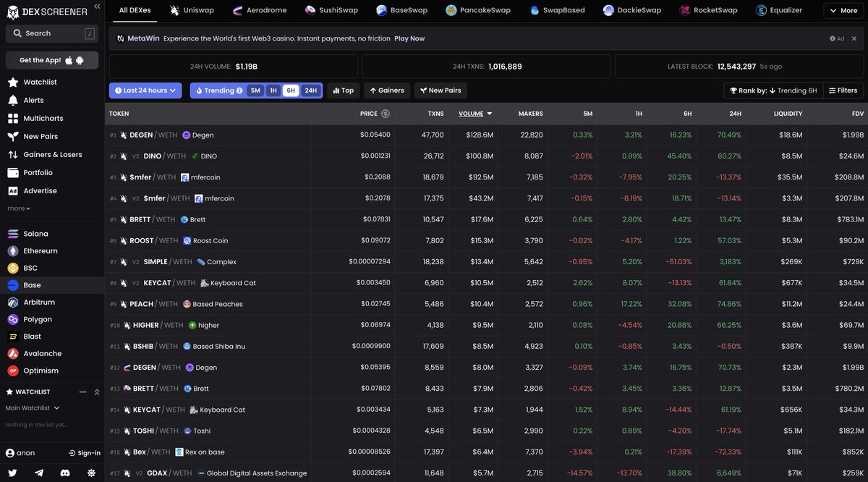This screenshot has width=868, height=482.
Task: Expand the More DEXes dropdown
Action: (x=842, y=10)
